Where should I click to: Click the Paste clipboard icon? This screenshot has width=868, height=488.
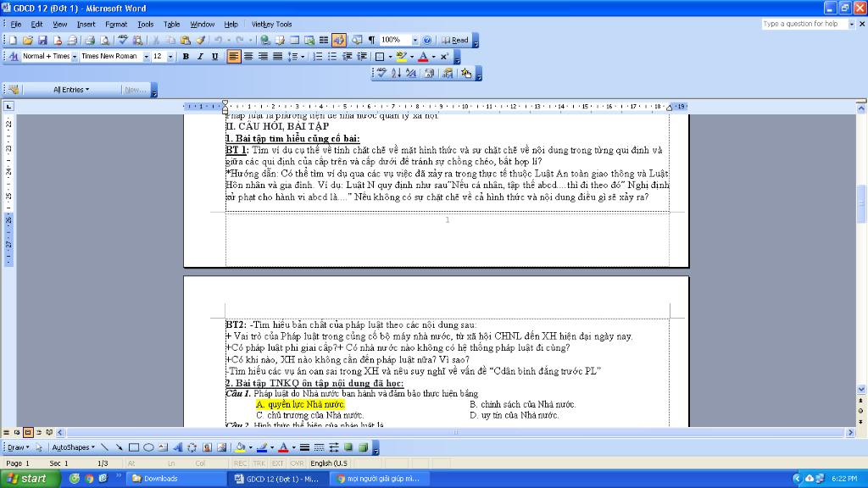[x=186, y=41]
